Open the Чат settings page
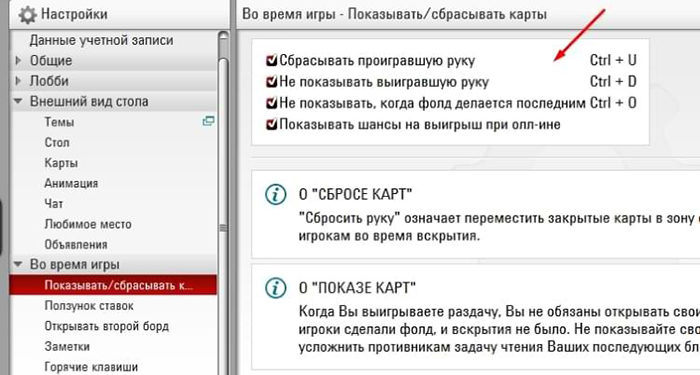Viewport: 700px width, 375px height. [54, 204]
